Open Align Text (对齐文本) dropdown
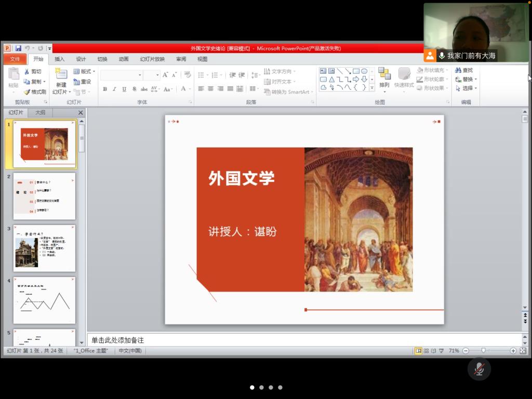 280,82
